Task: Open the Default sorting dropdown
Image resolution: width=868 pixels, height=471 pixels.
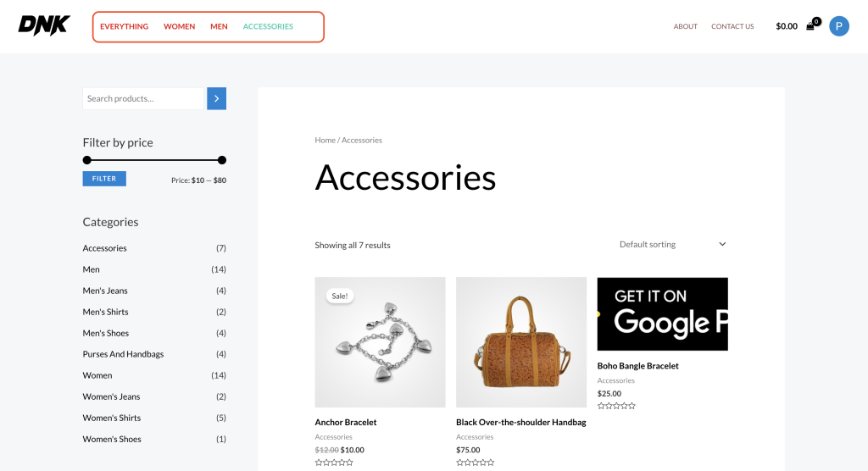Action: (672, 244)
